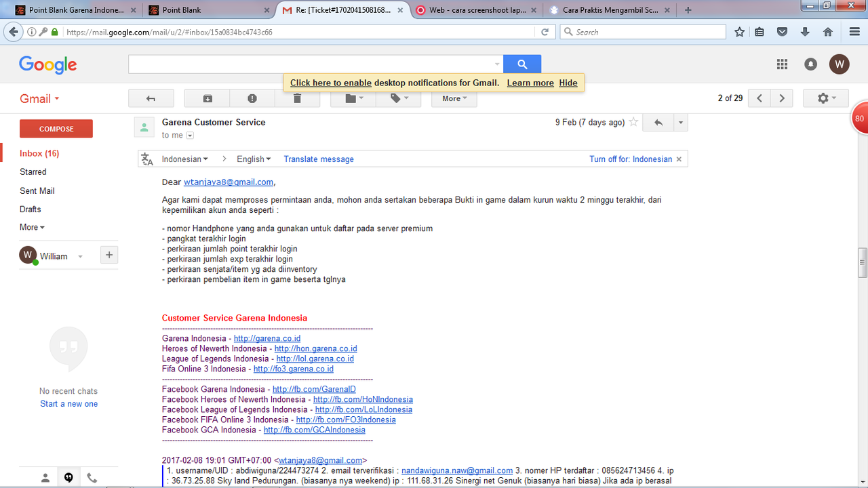868x488 pixels.
Task: Open the Sent Mail folder
Action: [37, 191]
